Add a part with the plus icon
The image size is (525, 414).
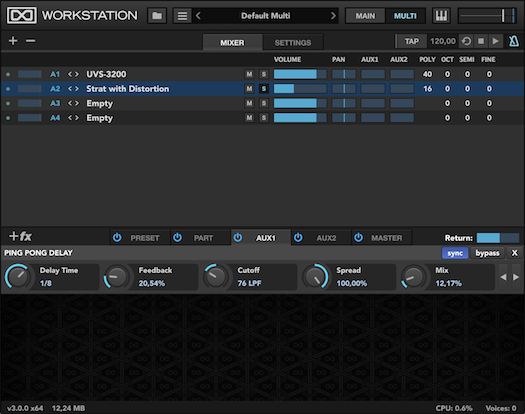point(13,41)
